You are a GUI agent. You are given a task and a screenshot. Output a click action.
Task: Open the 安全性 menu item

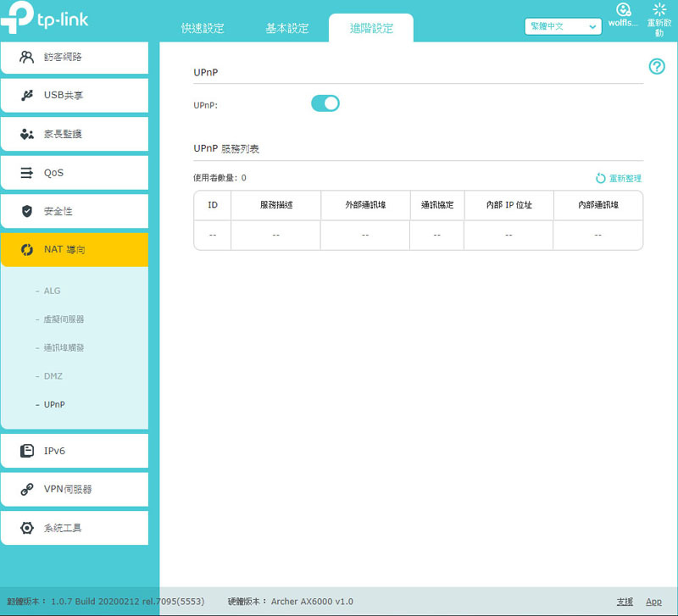click(75, 211)
